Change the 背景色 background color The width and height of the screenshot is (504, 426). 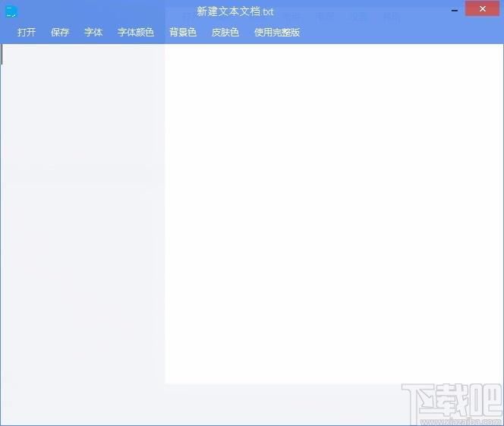[183, 32]
